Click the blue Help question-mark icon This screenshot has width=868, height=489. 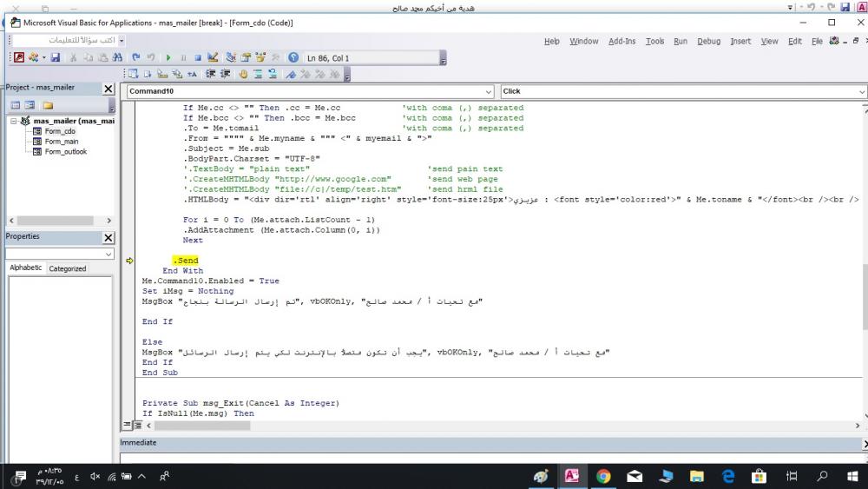[293, 57]
